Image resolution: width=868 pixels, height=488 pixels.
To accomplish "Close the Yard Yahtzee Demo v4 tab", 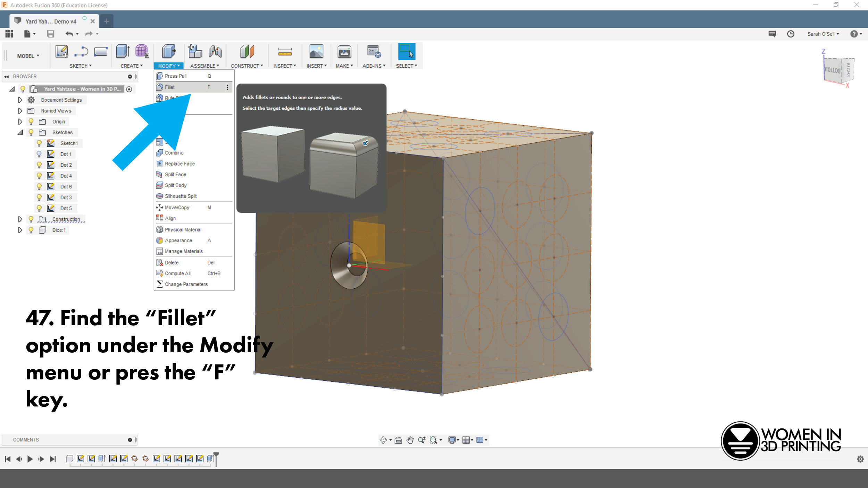I will coord(93,21).
